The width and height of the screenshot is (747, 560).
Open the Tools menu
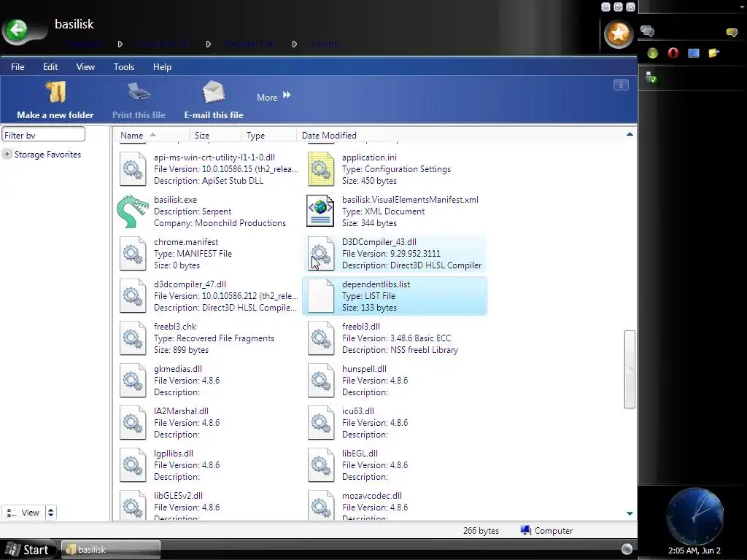[124, 66]
